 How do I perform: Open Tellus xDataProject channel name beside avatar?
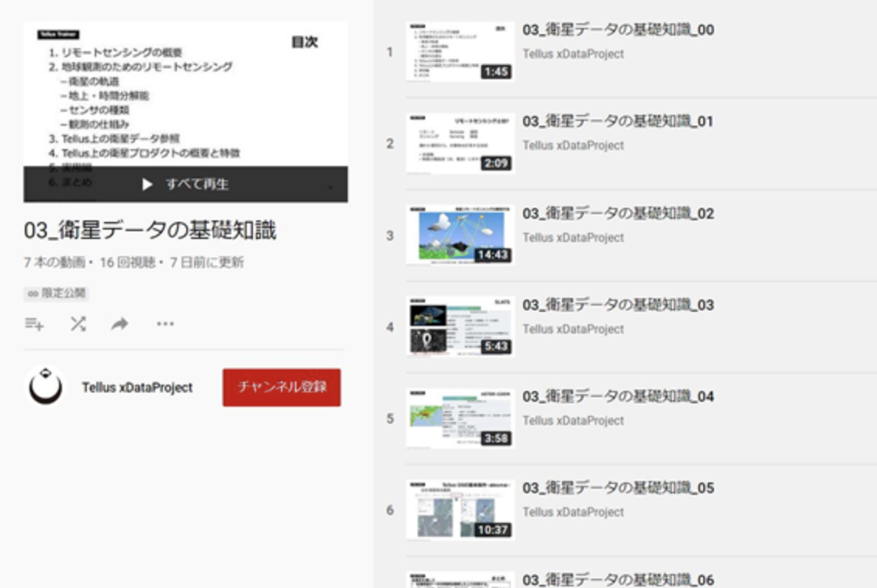[137, 387]
